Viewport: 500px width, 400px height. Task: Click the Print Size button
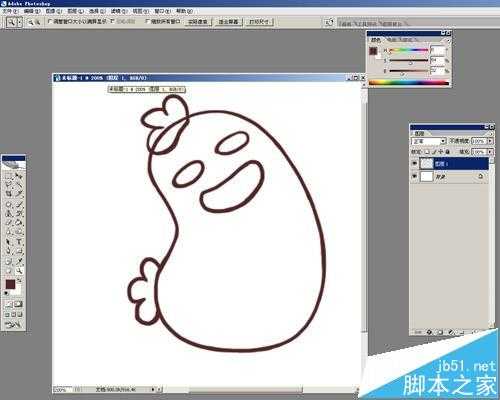coord(260,22)
